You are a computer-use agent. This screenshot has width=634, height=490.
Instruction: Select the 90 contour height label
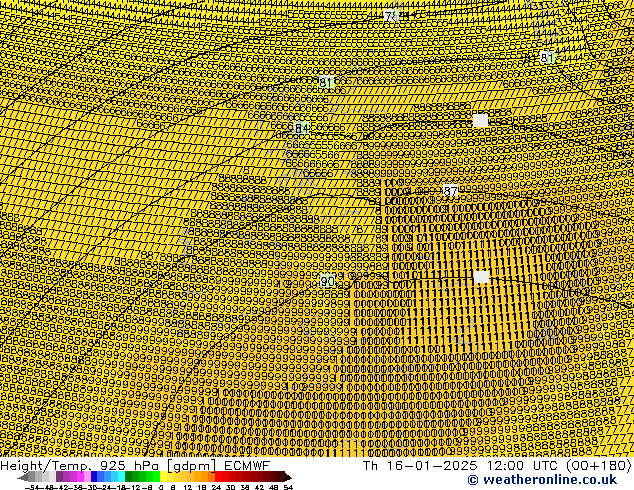point(327,281)
